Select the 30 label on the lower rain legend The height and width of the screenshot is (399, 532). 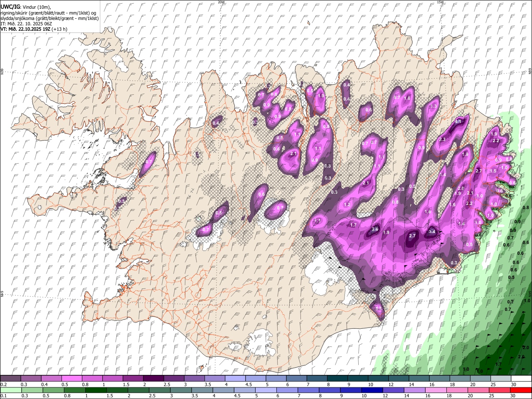(x=514, y=396)
